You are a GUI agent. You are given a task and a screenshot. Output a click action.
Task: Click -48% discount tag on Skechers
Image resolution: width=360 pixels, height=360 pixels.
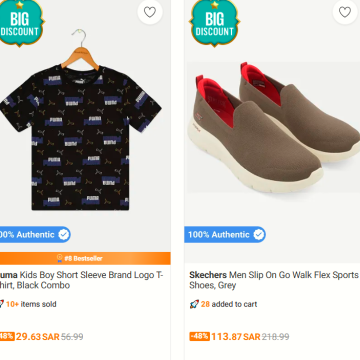[x=200, y=336]
